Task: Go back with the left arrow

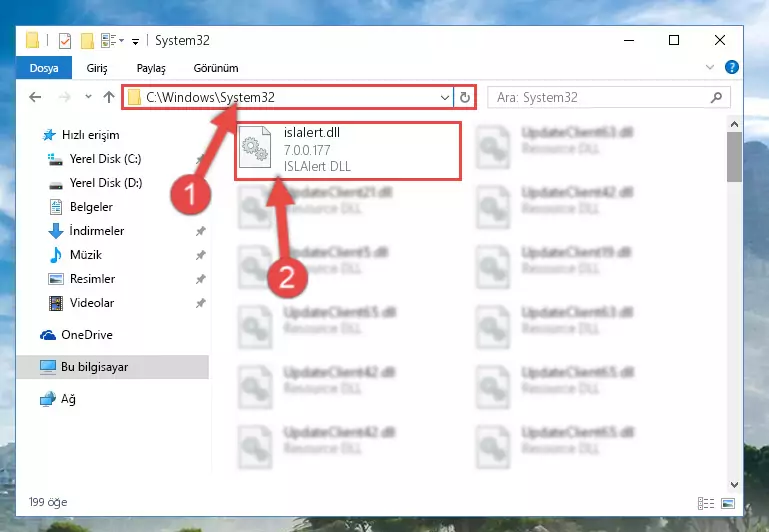Action: 35,97
